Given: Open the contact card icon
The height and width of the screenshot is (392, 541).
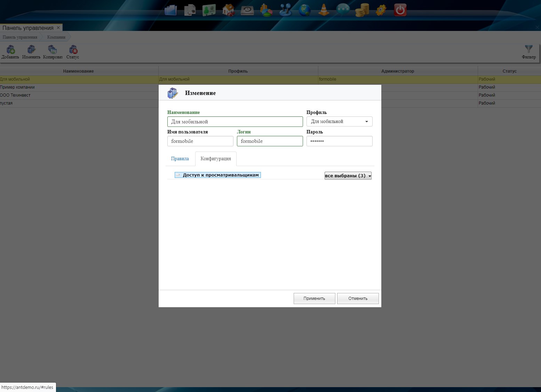Looking at the screenshot, I should point(209,10).
